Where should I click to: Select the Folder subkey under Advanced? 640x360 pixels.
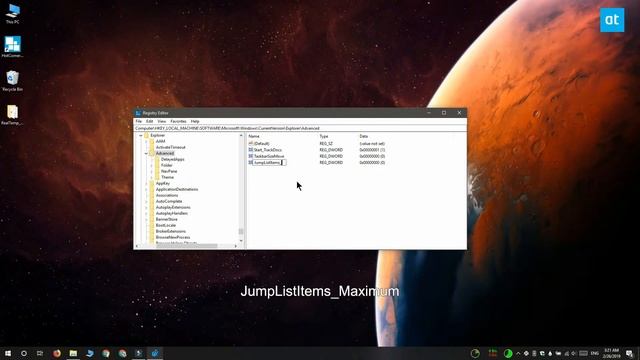point(167,165)
